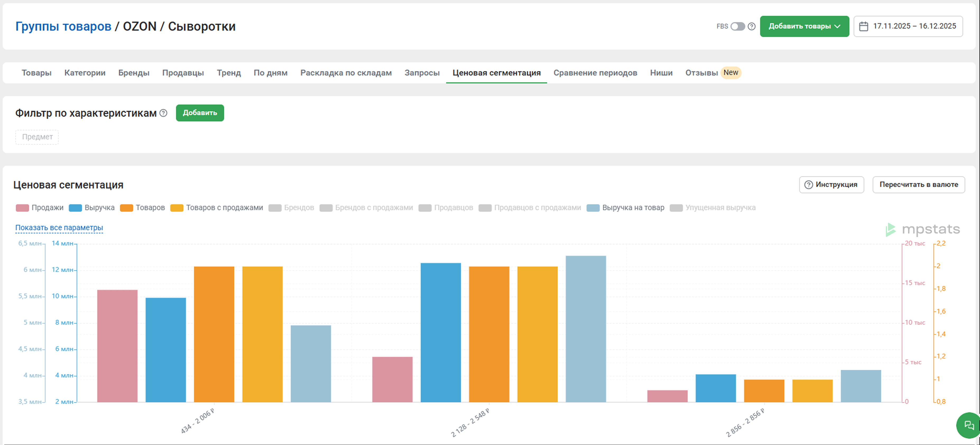The height and width of the screenshot is (445, 980).
Task: Click the New badge next to Отзывы
Action: click(731, 73)
